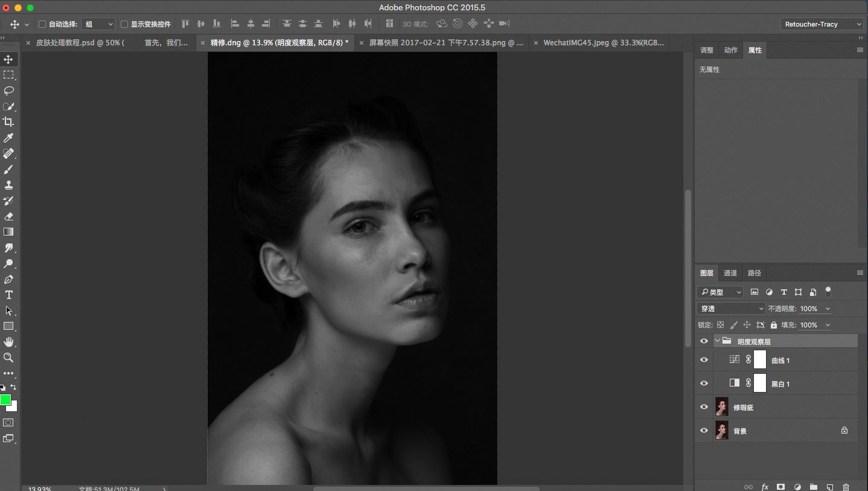
Task: Close the 精修.dng document tab
Action: 203,43
